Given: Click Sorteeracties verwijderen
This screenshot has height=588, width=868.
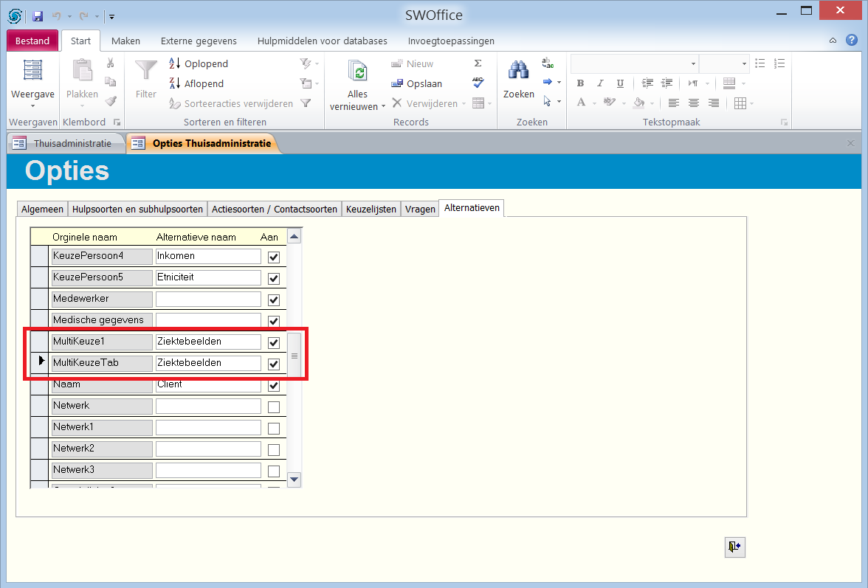Looking at the screenshot, I should [x=231, y=103].
